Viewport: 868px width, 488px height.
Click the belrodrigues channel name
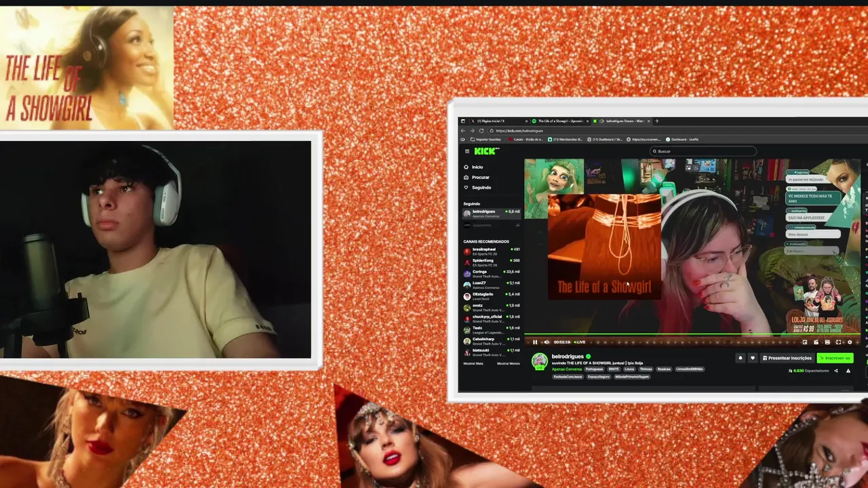point(568,357)
